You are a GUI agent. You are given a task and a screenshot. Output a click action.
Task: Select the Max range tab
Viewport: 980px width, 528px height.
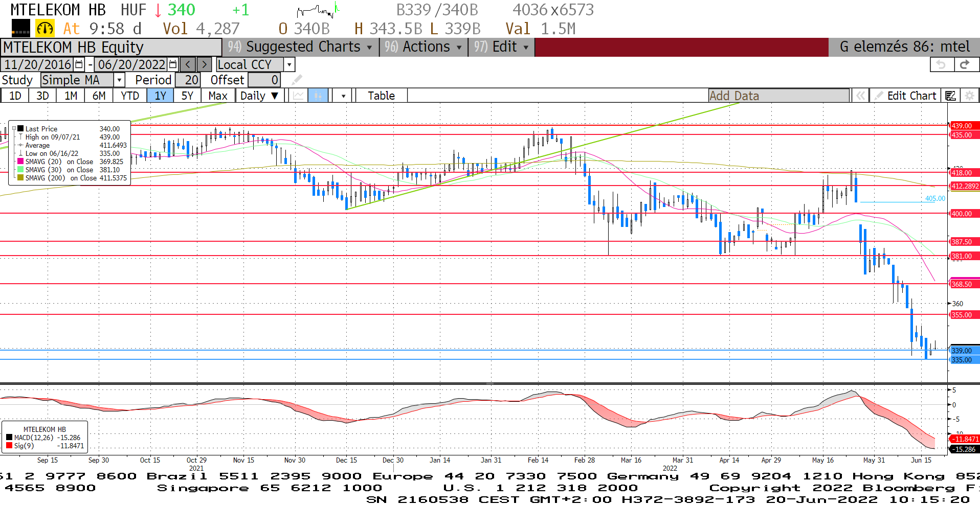point(218,96)
